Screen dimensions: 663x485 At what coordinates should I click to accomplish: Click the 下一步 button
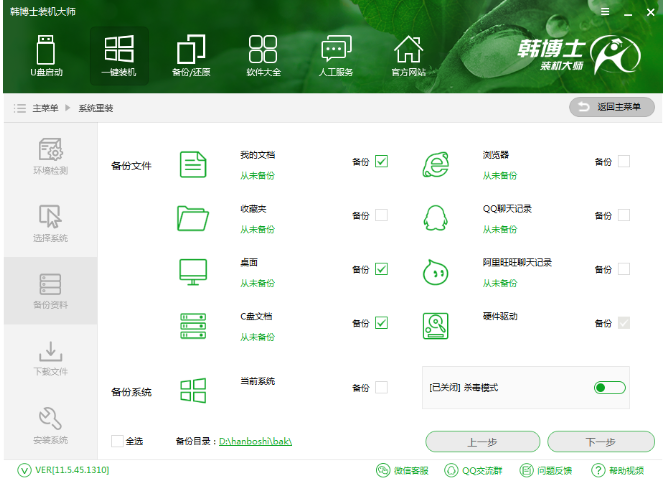click(601, 442)
